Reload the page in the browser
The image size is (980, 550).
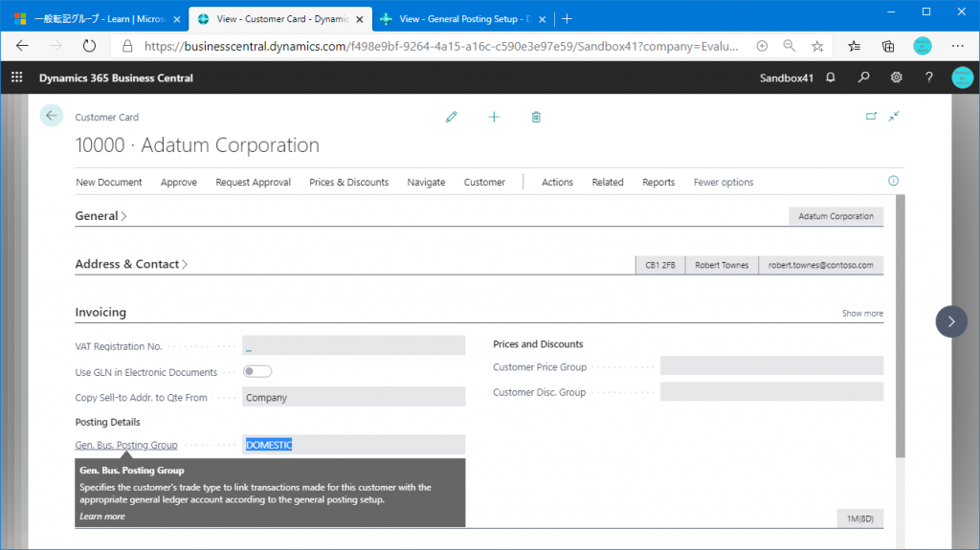pyautogui.click(x=89, y=46)
